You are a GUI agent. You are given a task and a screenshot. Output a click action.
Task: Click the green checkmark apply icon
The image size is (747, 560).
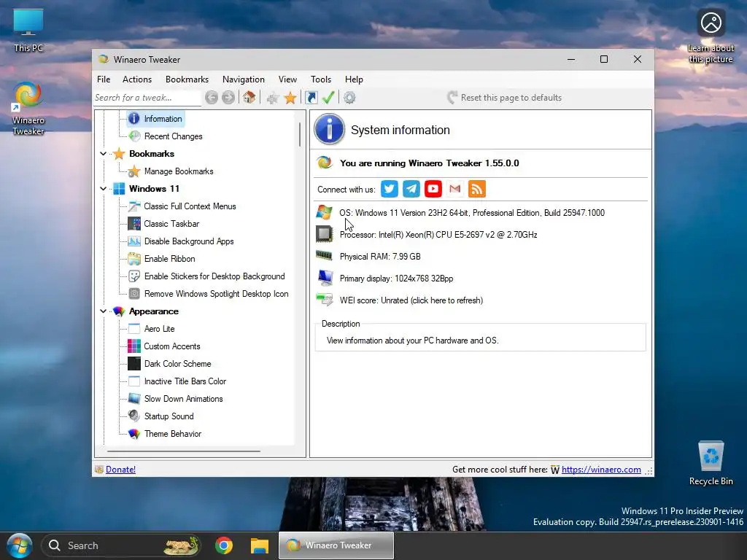tap(328, 98)
